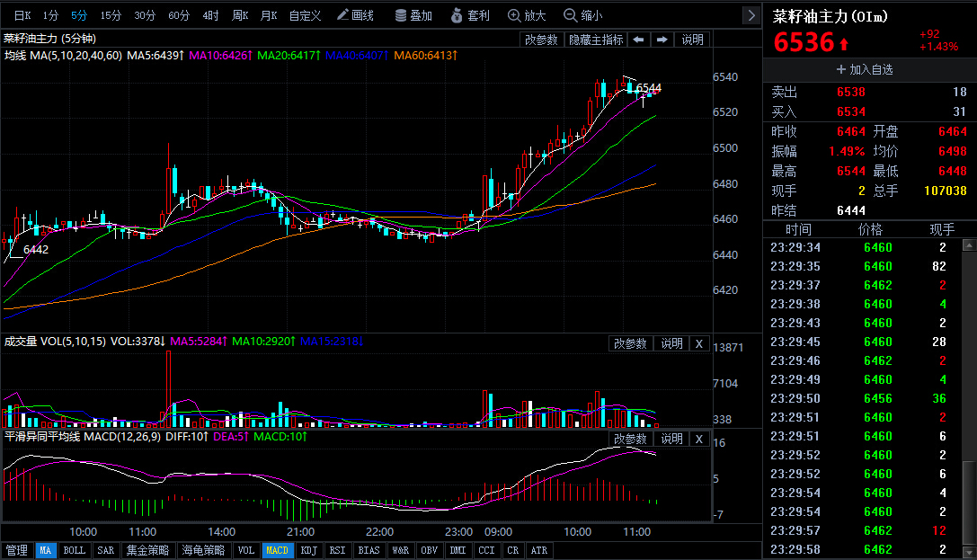This screenshot has width=977, height=560.
Task: Open 改参数 for the moving average
Action: point(541,40)
